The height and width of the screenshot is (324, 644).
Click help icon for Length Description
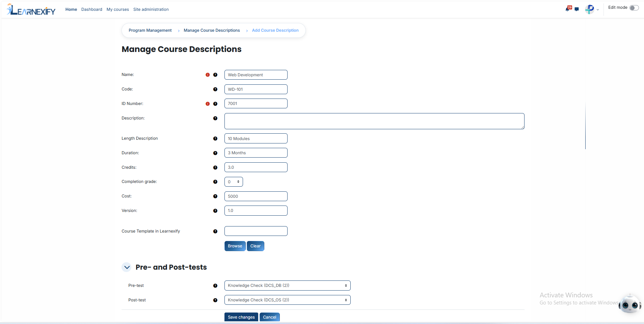point(215,139)
